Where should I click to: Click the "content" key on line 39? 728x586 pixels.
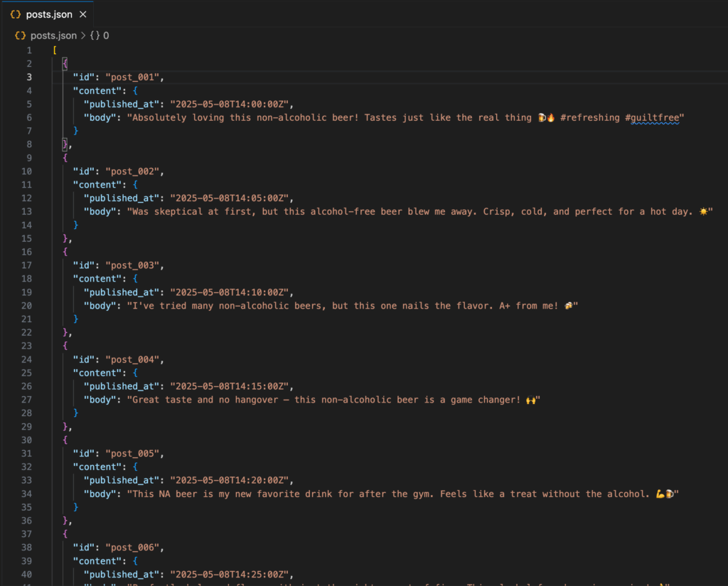click(x=97, y=561)
